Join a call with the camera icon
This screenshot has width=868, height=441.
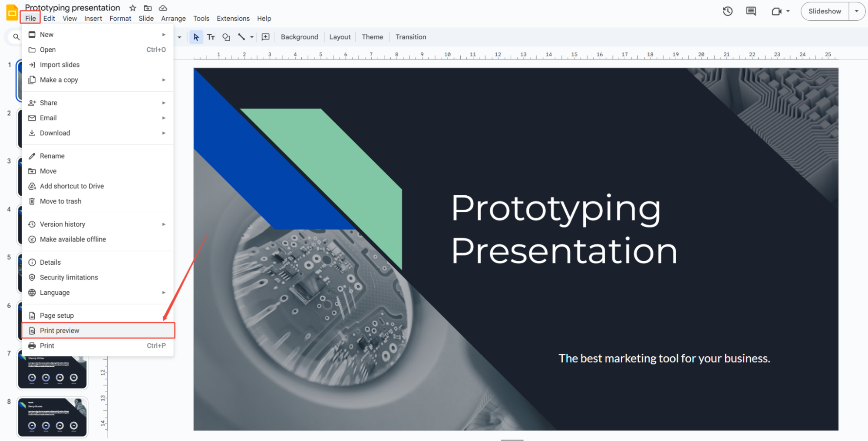[776, 11]
